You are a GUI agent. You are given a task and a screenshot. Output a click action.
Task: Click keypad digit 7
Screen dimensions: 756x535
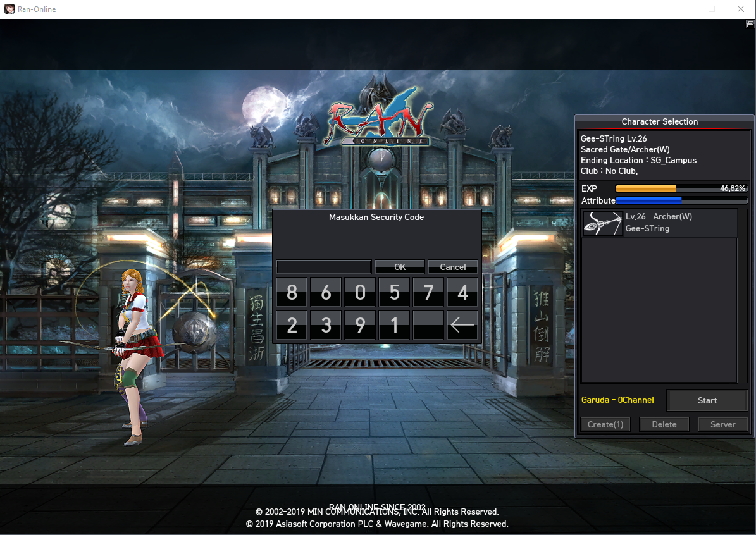click(x=429, y=292)
